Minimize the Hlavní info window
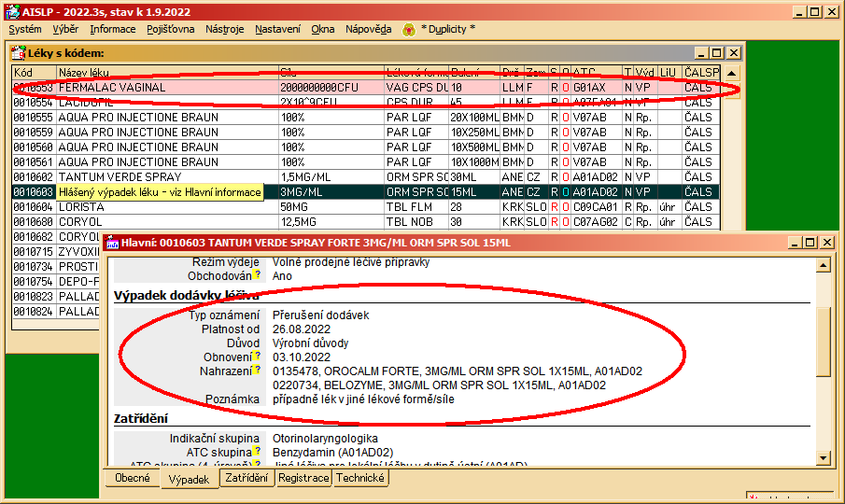The height and width of the screenshot is (504, 845). (x=794, y=243)
